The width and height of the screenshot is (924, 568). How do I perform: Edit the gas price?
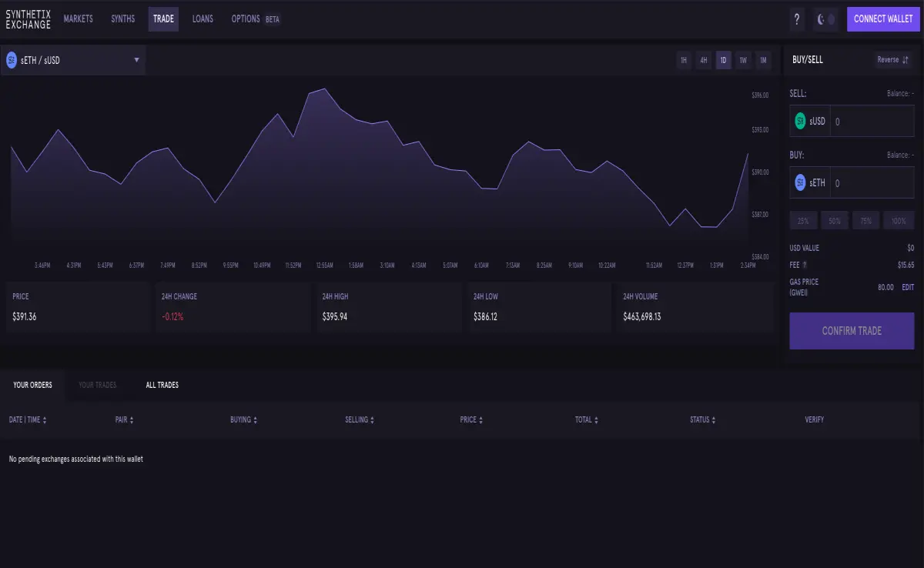(x=908, y=287)
